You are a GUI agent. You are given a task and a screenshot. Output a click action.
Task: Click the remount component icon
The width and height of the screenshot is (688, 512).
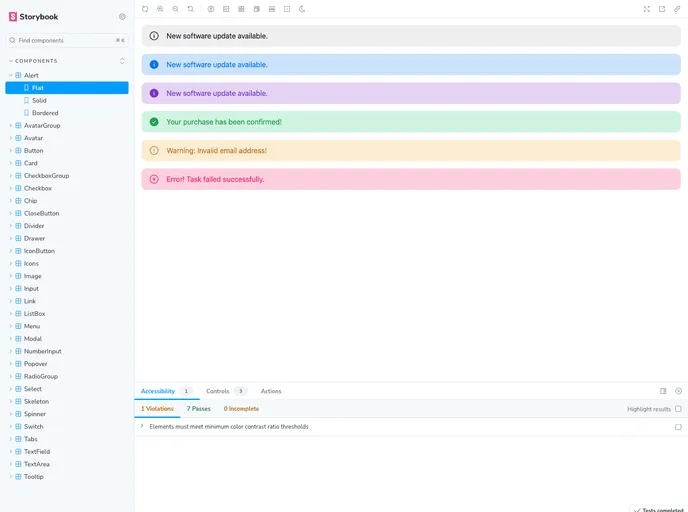click(x=145, y=9)
